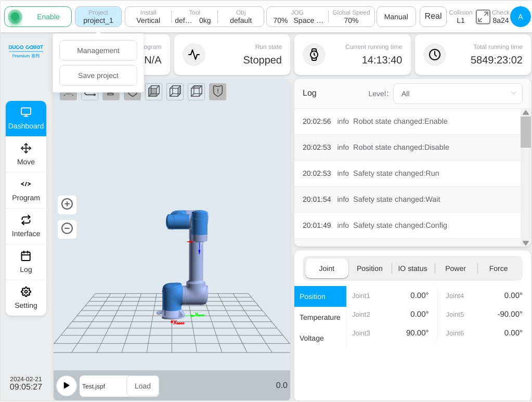This screenshot has height=402, width=532.
Task: Select the Temperature joint tab
Action: (320, 317)
